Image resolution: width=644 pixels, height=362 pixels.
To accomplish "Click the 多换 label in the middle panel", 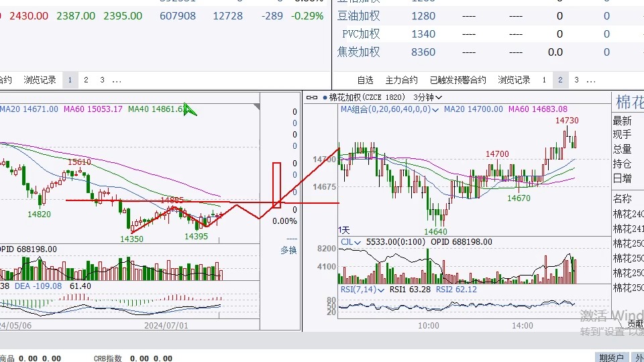I will point(288,250).
